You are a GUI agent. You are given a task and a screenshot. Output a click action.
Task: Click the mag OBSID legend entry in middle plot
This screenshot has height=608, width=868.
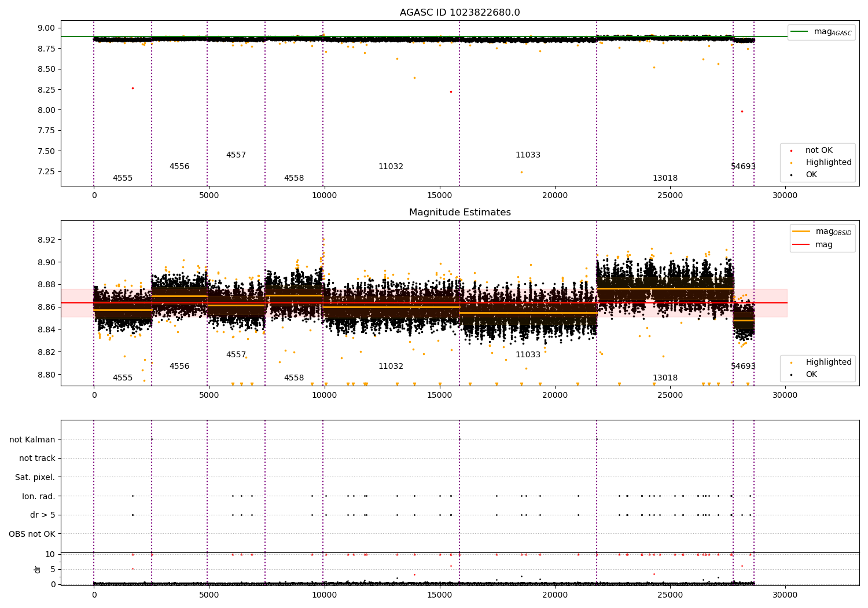click(822, 232)
